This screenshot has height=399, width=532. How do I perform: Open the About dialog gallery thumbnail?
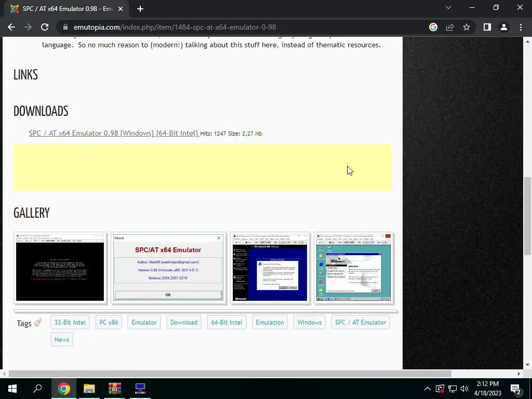(168, 268)
